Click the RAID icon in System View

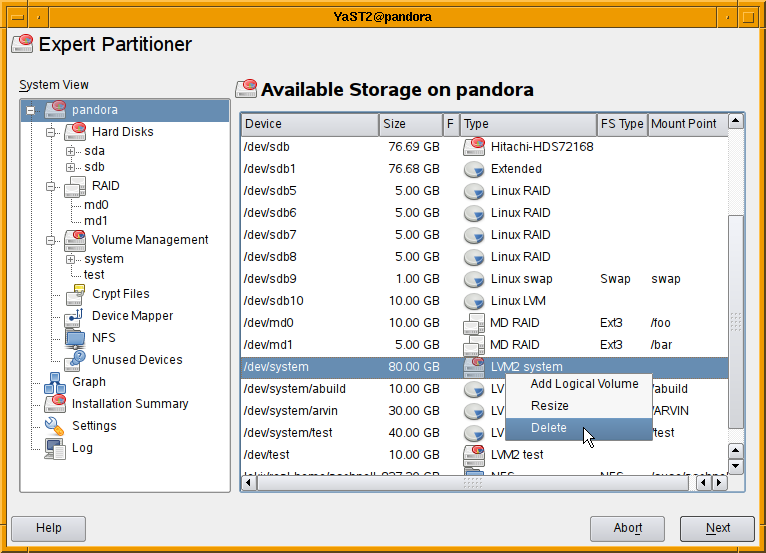(x=75, y=186)
